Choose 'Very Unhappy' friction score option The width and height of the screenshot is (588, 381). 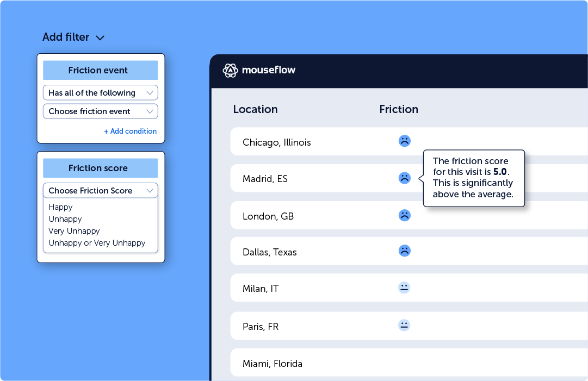[74, 231]
